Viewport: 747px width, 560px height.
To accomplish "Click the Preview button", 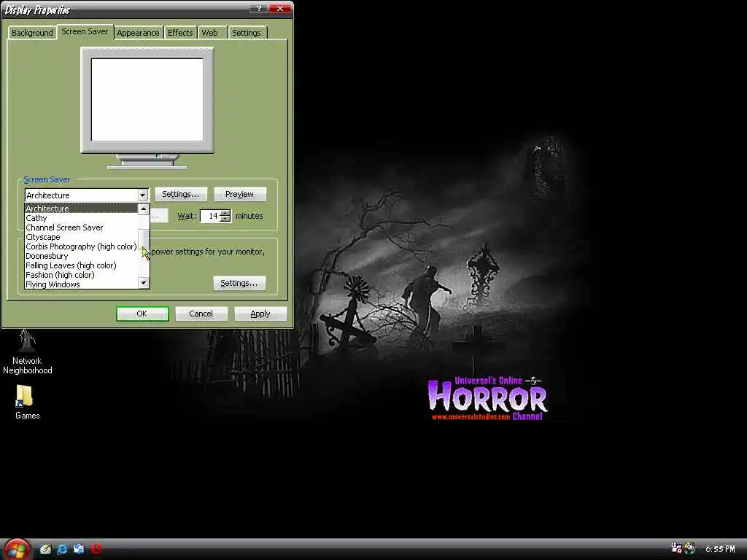I will coord(239,194).
